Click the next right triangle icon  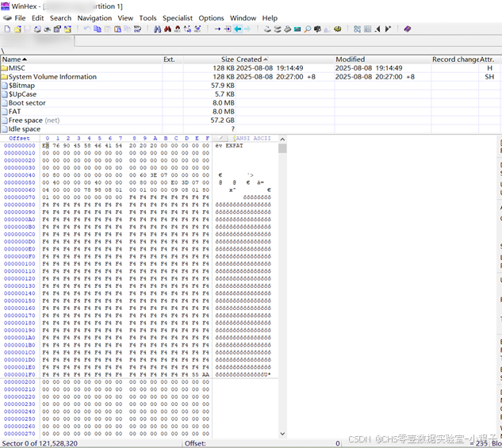[x=388, y=29]
